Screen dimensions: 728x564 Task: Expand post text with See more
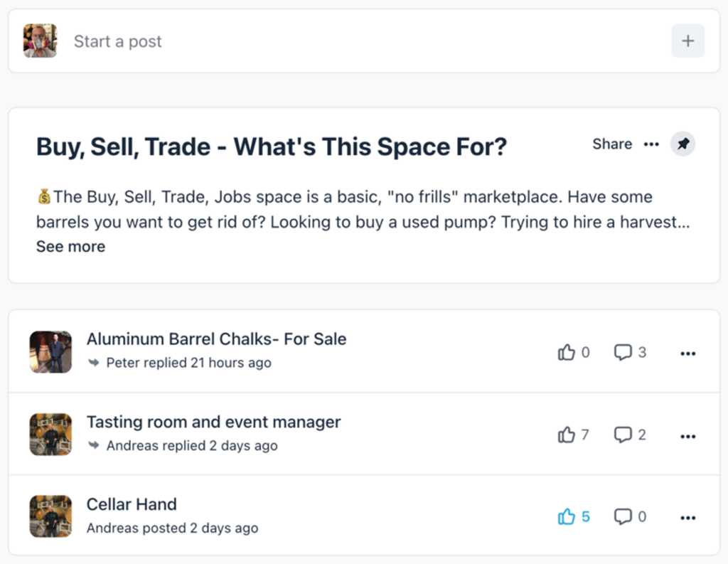(x=70, y=247)
